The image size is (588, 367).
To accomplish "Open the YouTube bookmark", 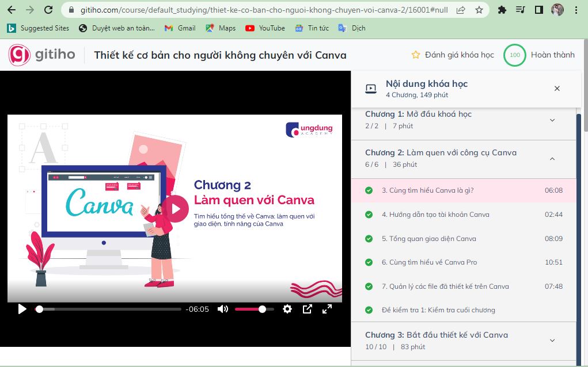I will pyautogui.click(x=265, y=28).
